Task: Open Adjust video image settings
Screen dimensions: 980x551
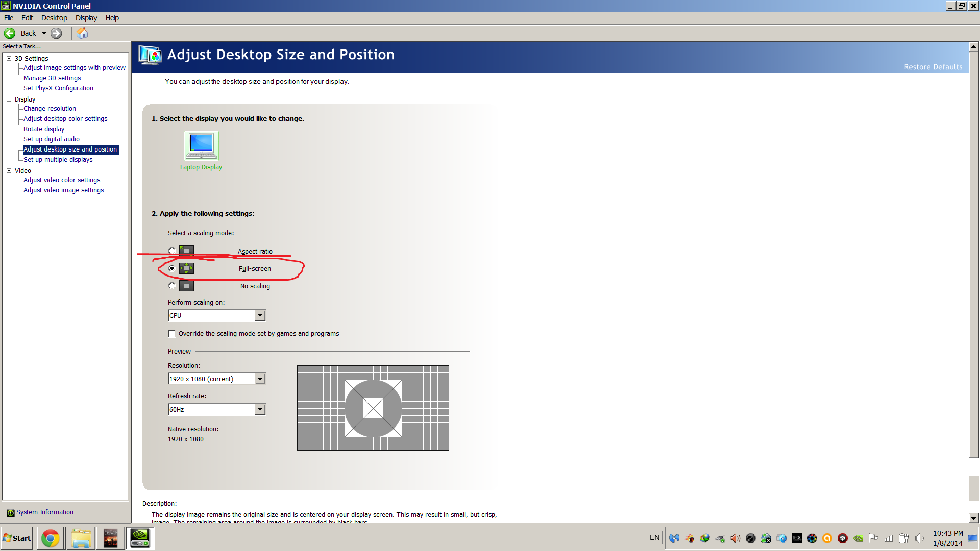Action: point(64,190)
